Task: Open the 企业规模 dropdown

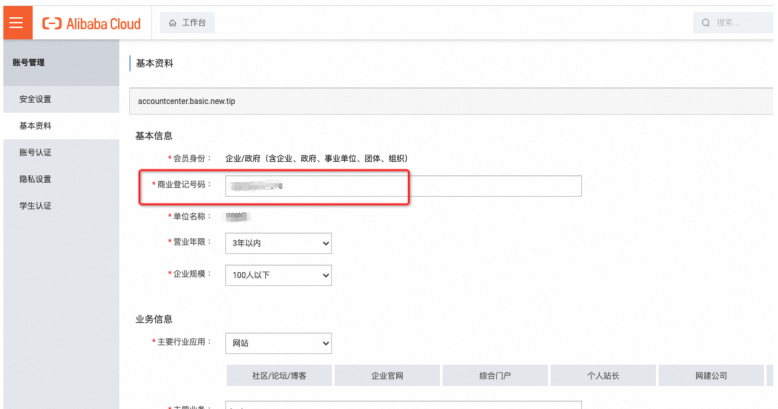Action: pos(278,275)
